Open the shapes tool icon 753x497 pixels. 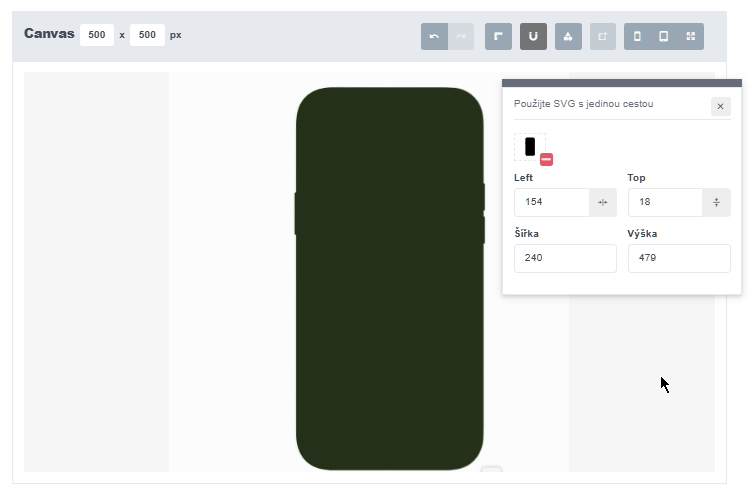(x=568, y=36)
